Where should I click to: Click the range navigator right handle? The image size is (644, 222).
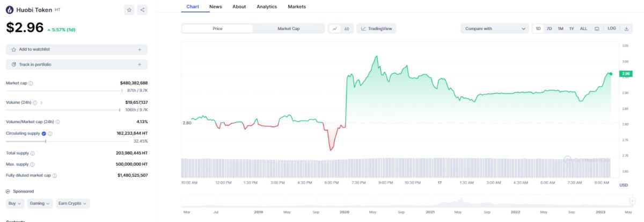[632, 201]
